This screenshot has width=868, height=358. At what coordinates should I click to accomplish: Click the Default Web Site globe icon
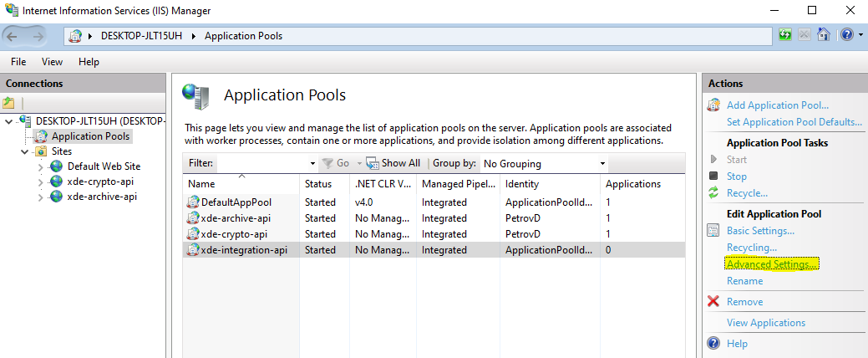tap(57, 166)
